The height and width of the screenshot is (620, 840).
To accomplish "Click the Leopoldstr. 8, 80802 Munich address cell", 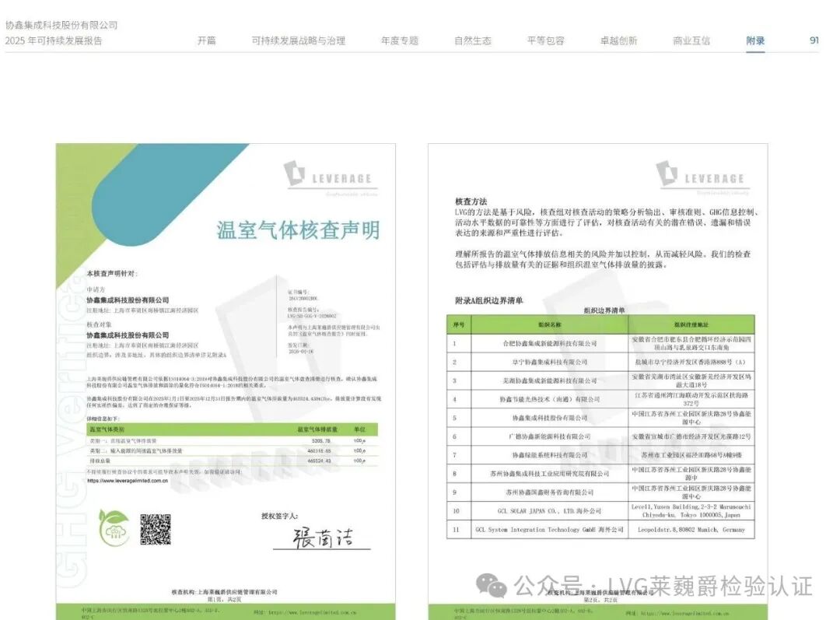I will [x=691, y=530].
